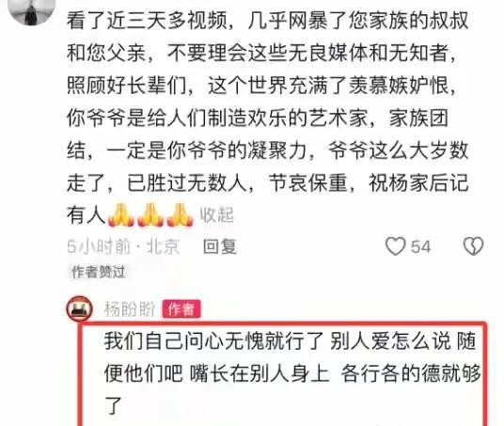The width and height of the screenshot is (504, 426).
Task: Tap the first praying hands emoji
Action: pos(120,214)
